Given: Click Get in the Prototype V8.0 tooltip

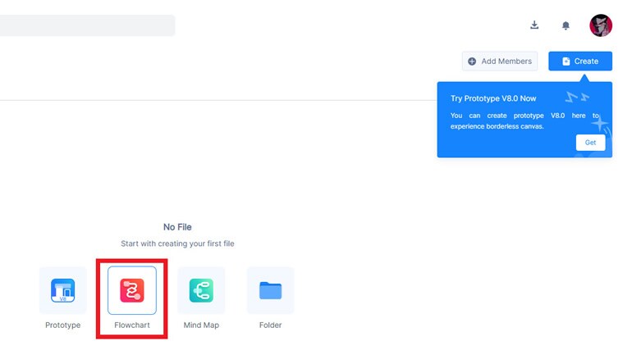Looking at the screenshot, I should (x=590, y=143).
